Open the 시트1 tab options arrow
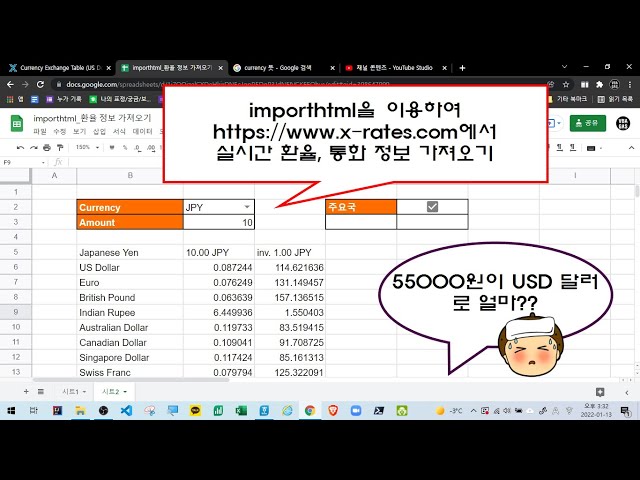 point(84,391)
